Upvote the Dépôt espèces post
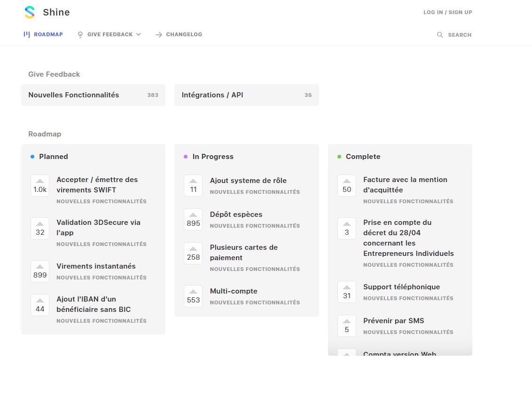Image resolution: width=532 pixels, height=398 pixels. (x=193, y=219)
